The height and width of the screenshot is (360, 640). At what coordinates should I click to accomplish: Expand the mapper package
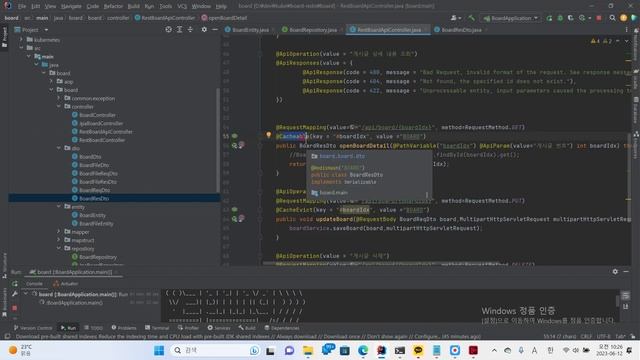coord(58,231)
